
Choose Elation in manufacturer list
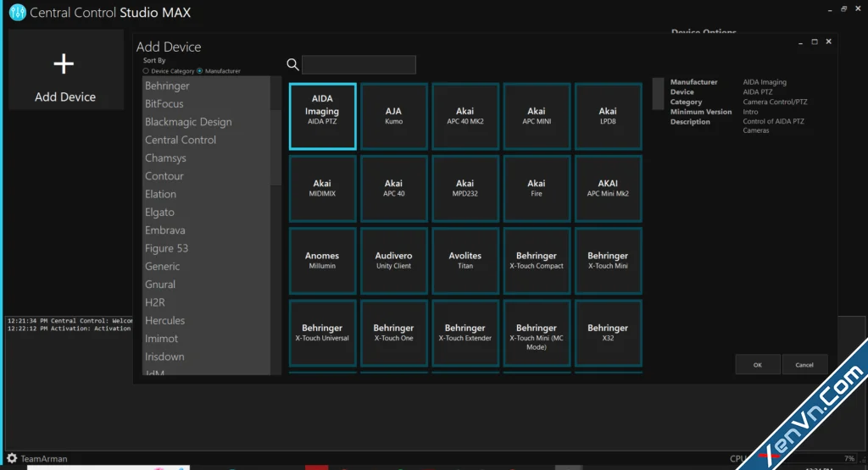coord(206,194)
